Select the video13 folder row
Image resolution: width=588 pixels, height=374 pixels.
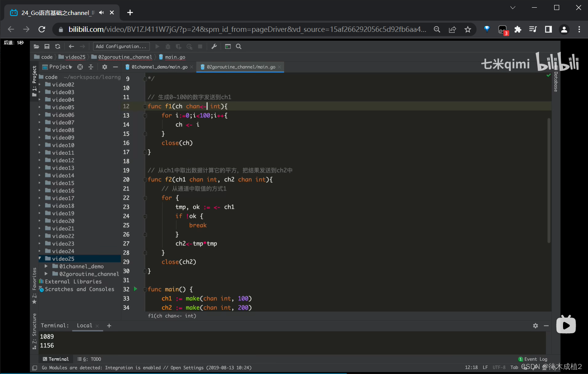pyautogui.click(x=80, y=168)
